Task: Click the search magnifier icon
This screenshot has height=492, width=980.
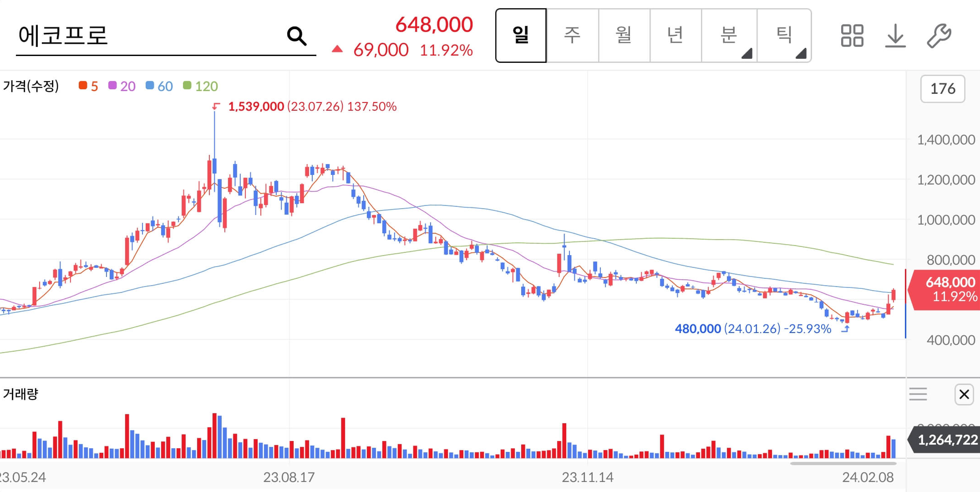Action: coord(296,36)
